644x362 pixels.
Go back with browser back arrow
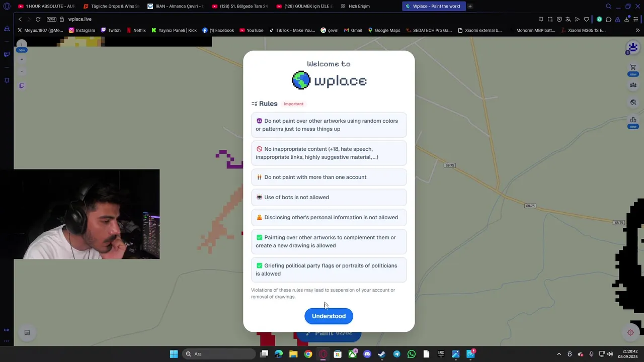[x=20, y=19]
